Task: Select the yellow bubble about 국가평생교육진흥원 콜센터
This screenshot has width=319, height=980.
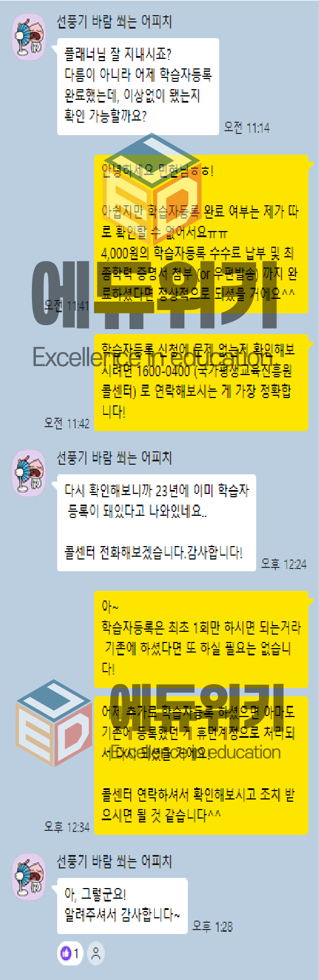Action: [201, 382]
